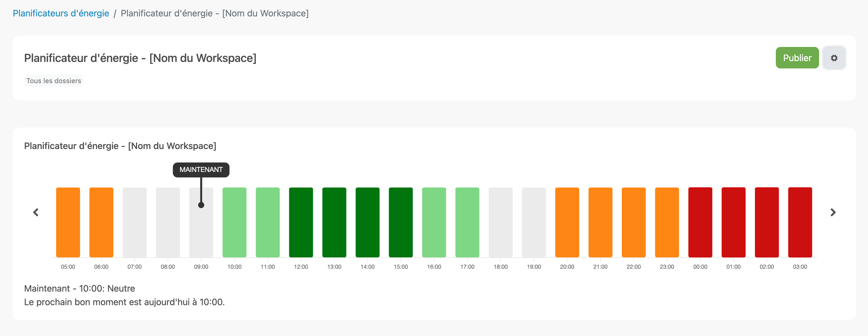Select the orange 20:00 bar
Screen dimensions: 868x336
click(567, 222)
